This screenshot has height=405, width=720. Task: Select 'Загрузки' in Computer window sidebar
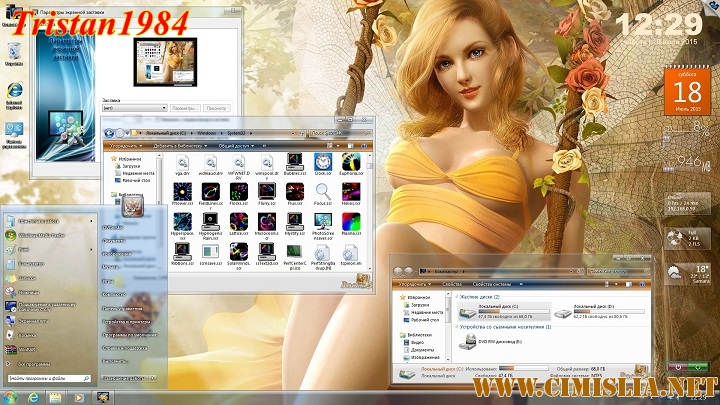(418, 305)
